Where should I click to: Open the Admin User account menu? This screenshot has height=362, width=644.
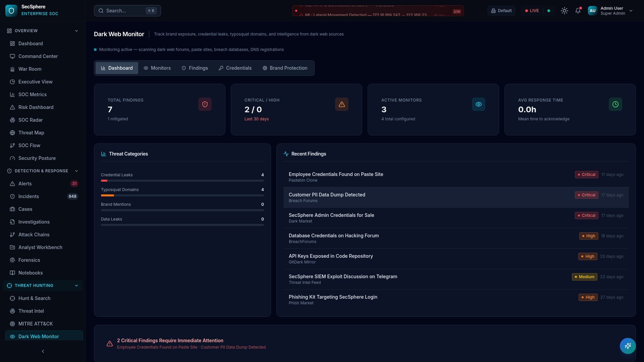(610, 11)
